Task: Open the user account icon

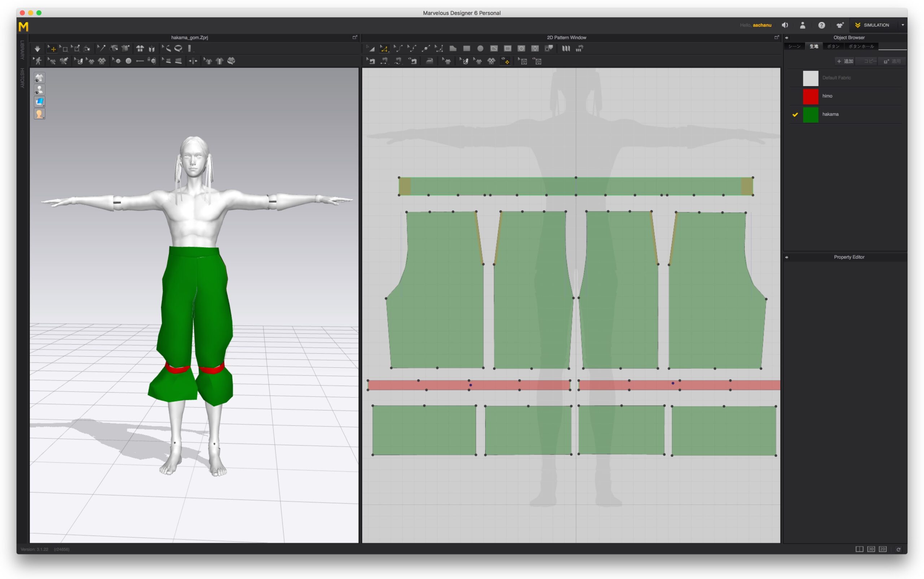Action: pyautogui.click(x=803, y=25)
